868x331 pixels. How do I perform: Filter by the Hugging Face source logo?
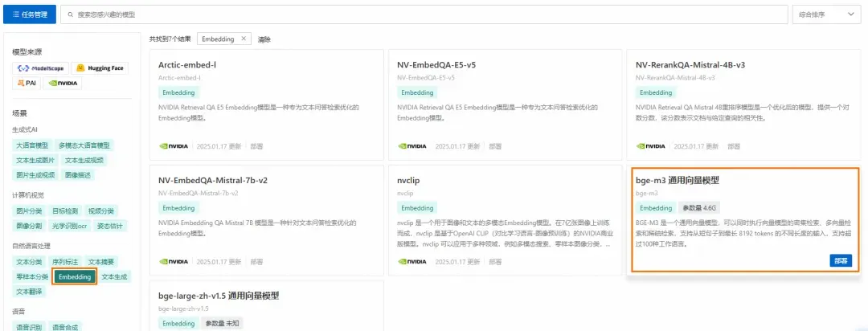tap(100, 68)
